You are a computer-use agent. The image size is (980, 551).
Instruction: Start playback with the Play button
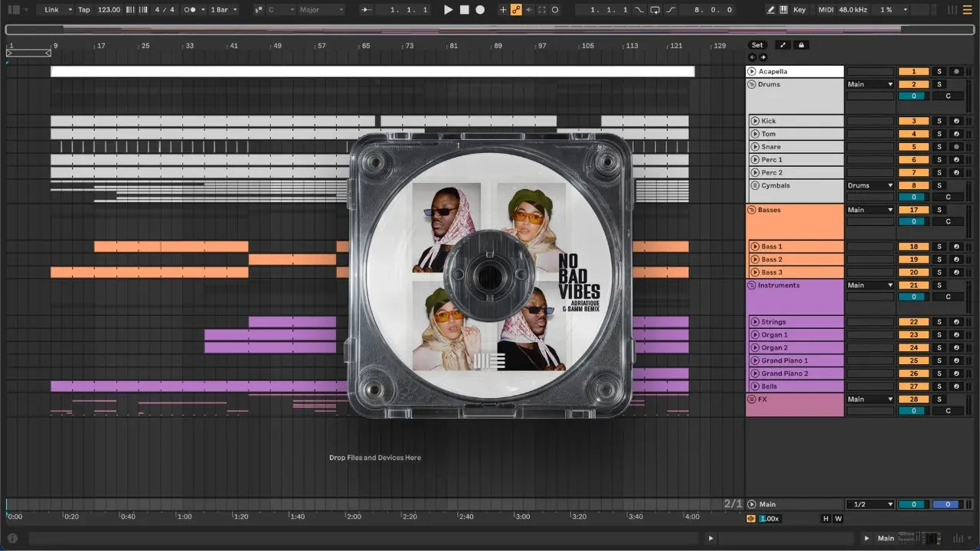[x=449, y=10]
